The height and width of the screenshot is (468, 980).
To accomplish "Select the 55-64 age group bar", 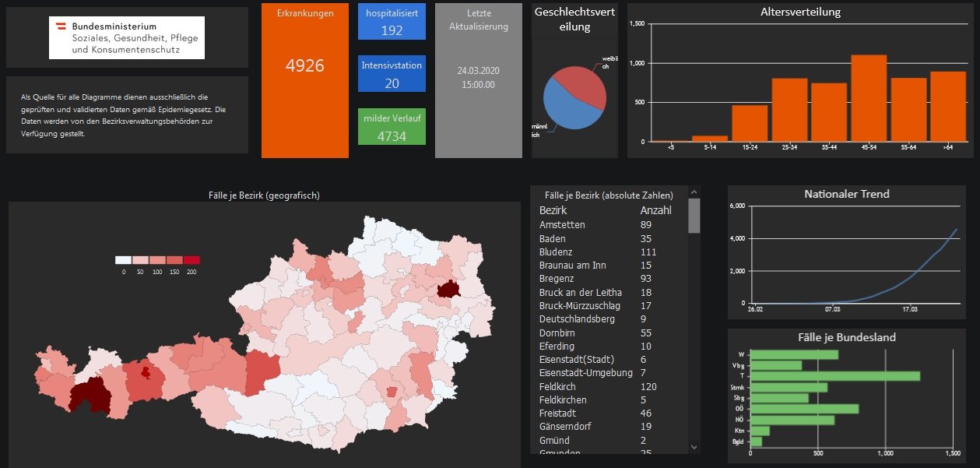I will point(908,110).
